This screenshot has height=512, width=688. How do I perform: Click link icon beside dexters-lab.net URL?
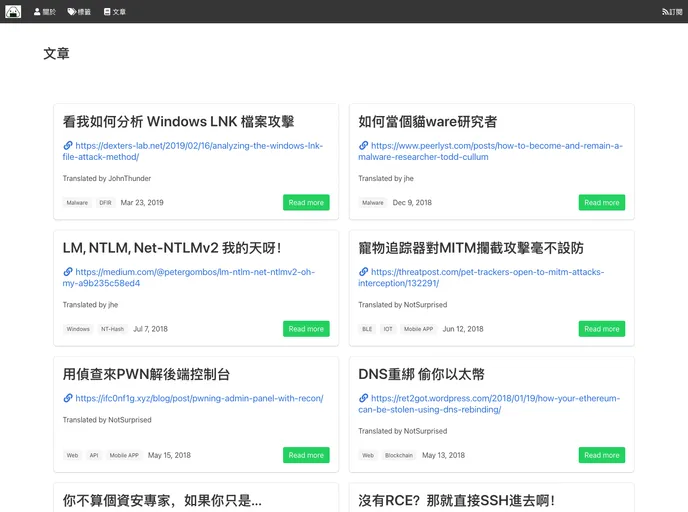pyautogui.click(x=67, y=146)
